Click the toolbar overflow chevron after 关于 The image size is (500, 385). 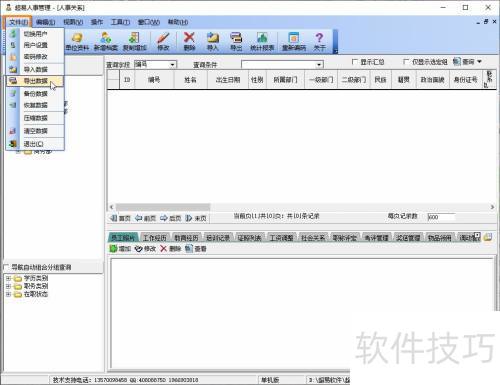pyautogui.click(x=335, y=51)
